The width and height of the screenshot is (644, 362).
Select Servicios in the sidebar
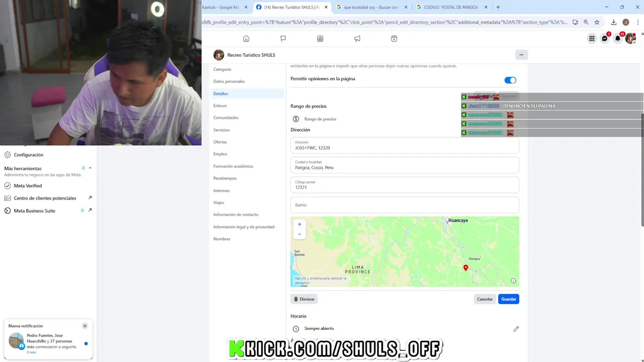(221, 130)
